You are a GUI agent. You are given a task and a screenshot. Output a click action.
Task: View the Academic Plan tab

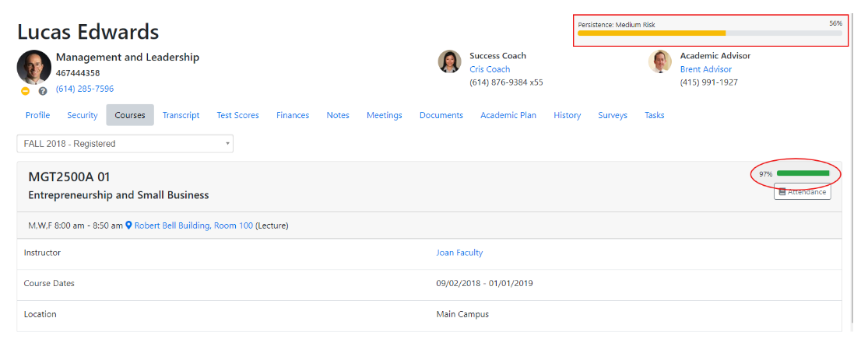tap(508, 115)
